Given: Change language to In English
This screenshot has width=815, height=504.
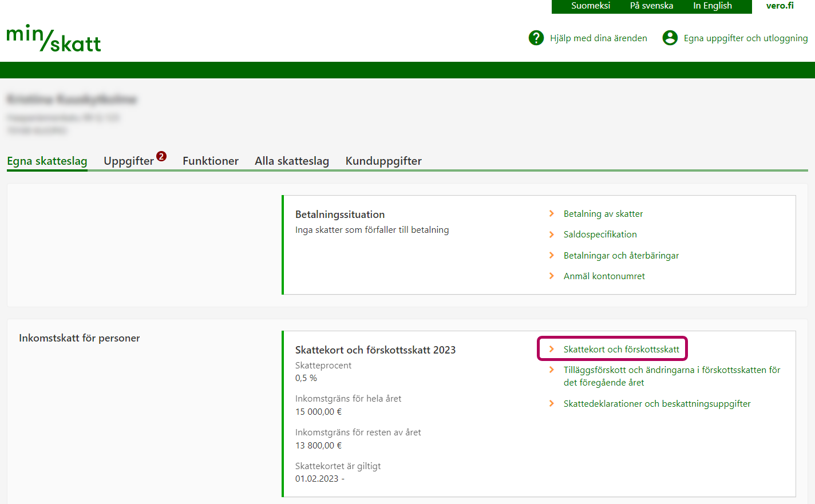Looking at the screenshot, I should [712, 6].
